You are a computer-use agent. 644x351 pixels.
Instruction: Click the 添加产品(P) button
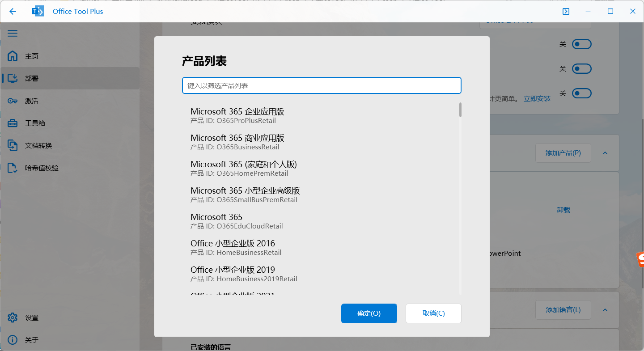563,153
